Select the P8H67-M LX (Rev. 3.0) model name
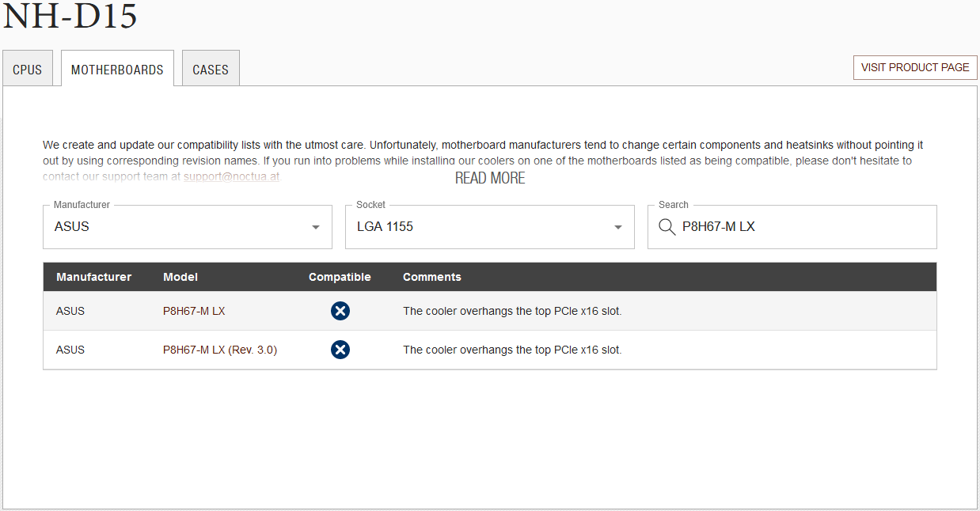 tap(220, 350)
